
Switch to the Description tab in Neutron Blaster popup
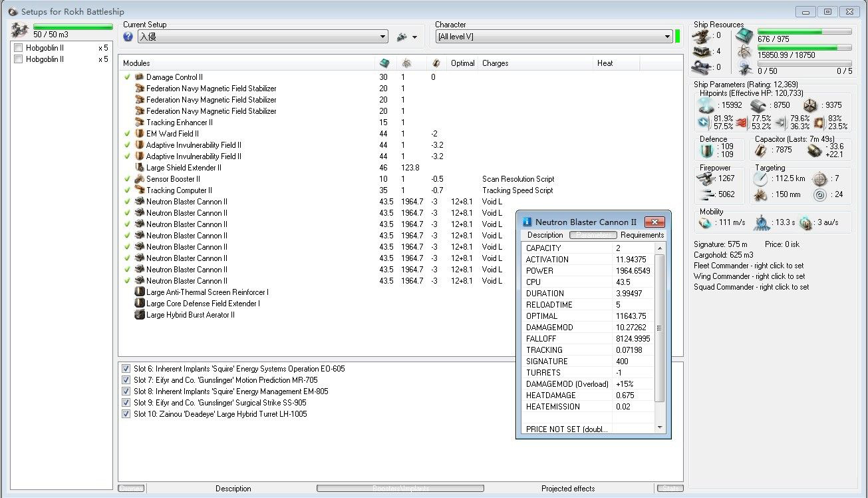coord(545,235)
